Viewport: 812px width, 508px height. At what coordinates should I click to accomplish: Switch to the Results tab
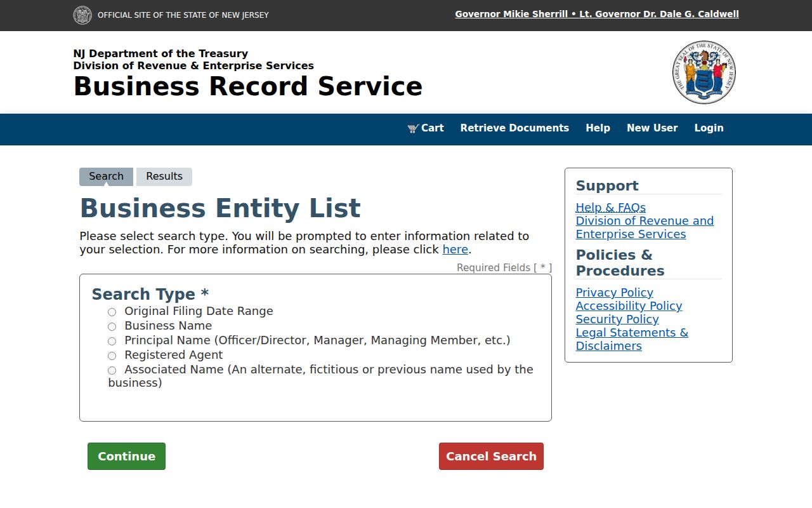click(164, 177)
